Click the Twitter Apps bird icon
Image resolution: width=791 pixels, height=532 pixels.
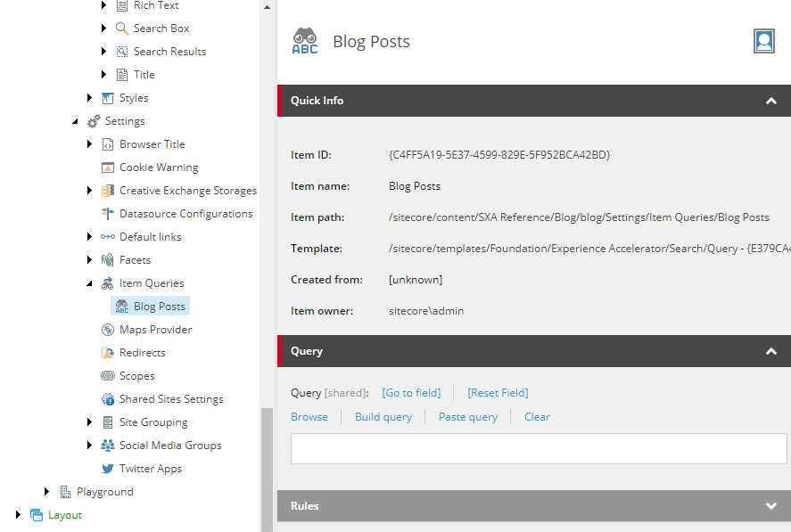[x=108, y=469]
